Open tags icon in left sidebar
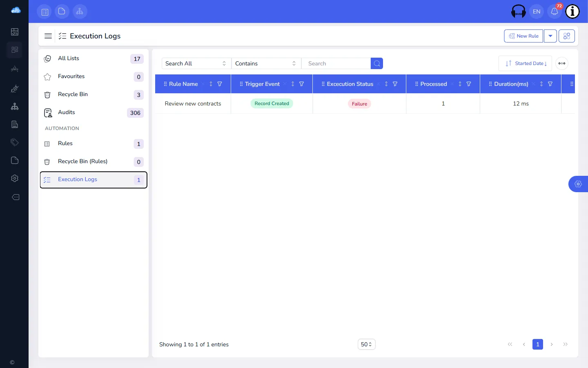 (x=15, y=142)
